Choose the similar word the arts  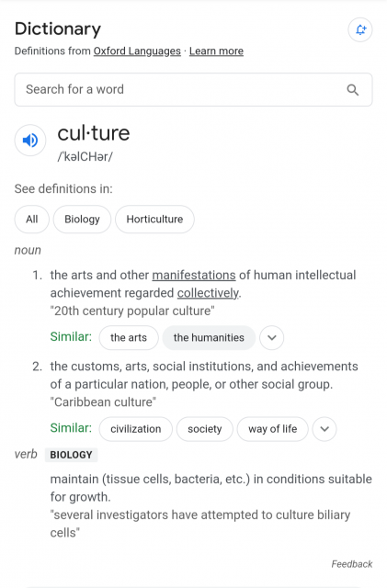coord(129,337)
